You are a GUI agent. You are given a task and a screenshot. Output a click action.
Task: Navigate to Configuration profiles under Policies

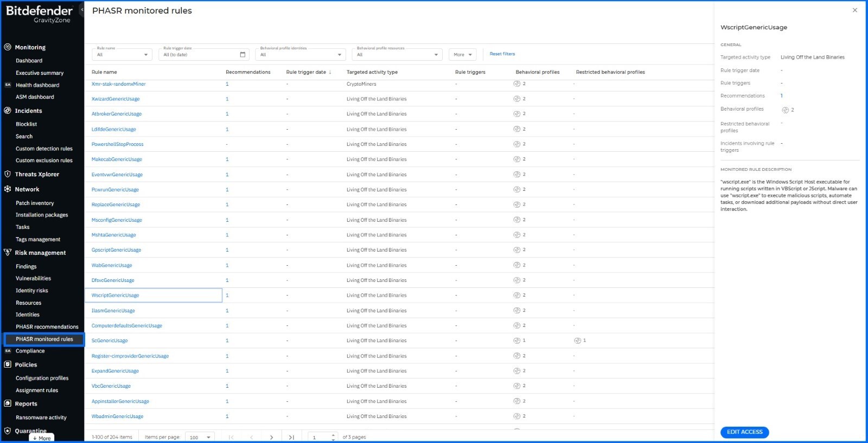[x=42, y=378]
